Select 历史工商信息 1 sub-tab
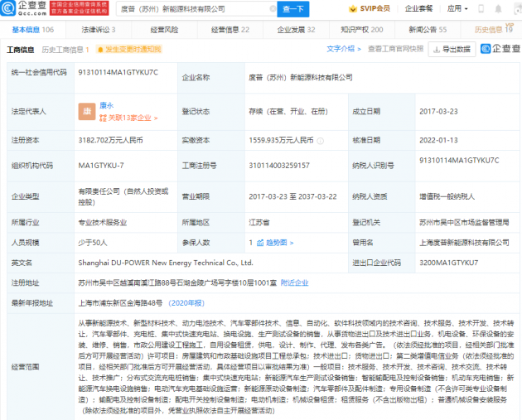The width and height of the screenshot is (522, 420). point(65,50)
